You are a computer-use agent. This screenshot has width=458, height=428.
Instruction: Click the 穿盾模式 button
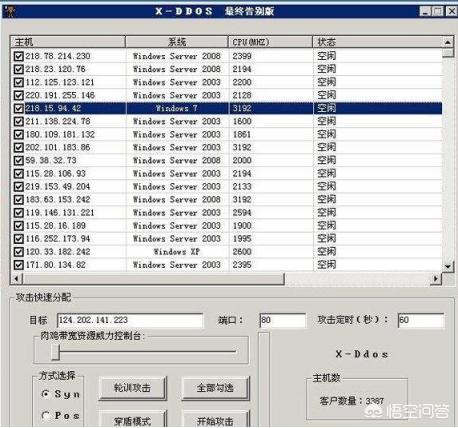(x=132, y=419)
